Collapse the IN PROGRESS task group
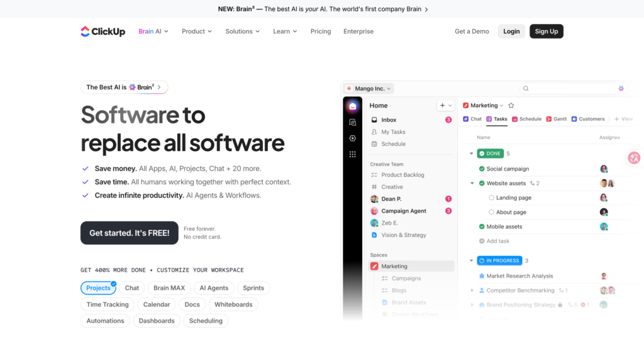 (471, 260)
